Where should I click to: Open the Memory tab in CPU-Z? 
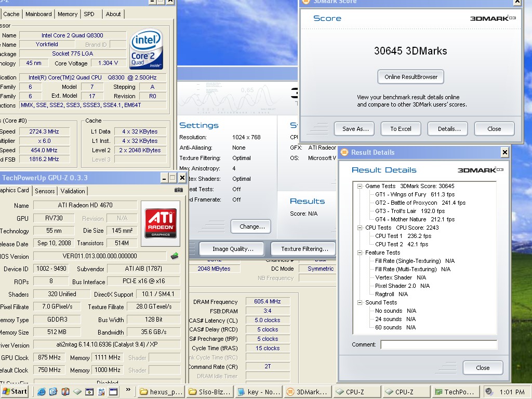[68, 14]
